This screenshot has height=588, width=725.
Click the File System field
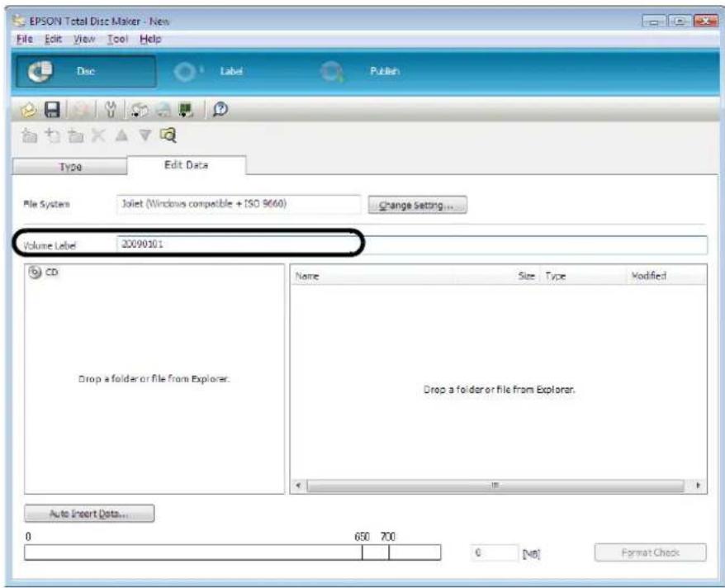(x=239, y=204)
